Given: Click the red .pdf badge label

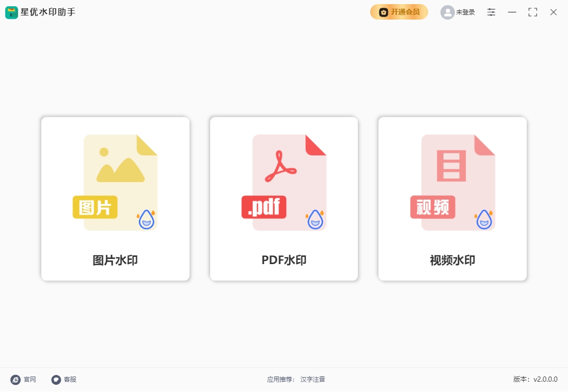Looking at the screenshot, I should [x=263, y=207].
